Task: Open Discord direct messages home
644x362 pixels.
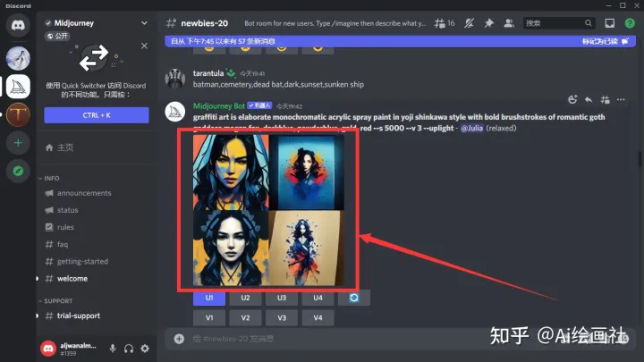Action: point(18,25)
